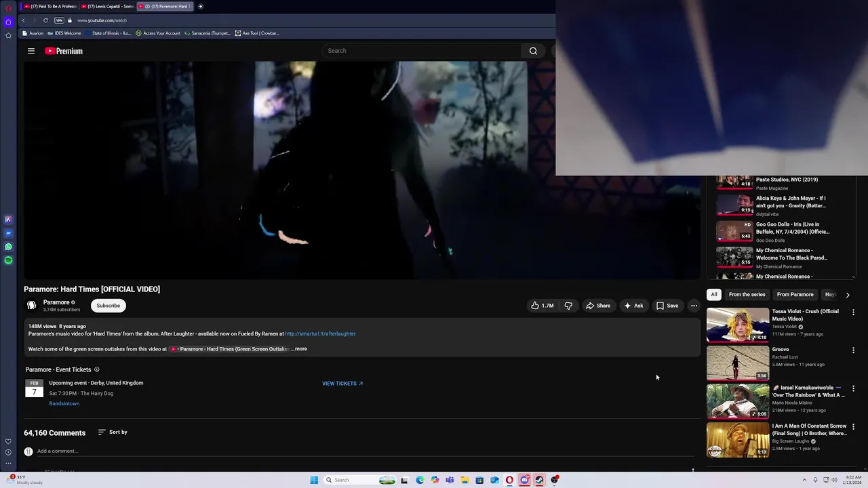Image resolution: width=868 pixels, height=488 pixels.
Task: Go back in browser history
Action: pyautogui.click(x=23, y=20)
